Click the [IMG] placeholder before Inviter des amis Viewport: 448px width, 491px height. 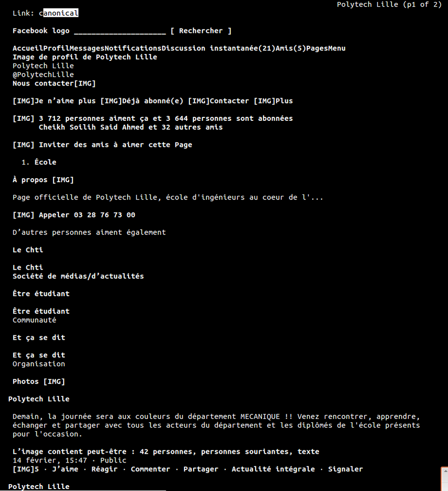click(23, 145)
